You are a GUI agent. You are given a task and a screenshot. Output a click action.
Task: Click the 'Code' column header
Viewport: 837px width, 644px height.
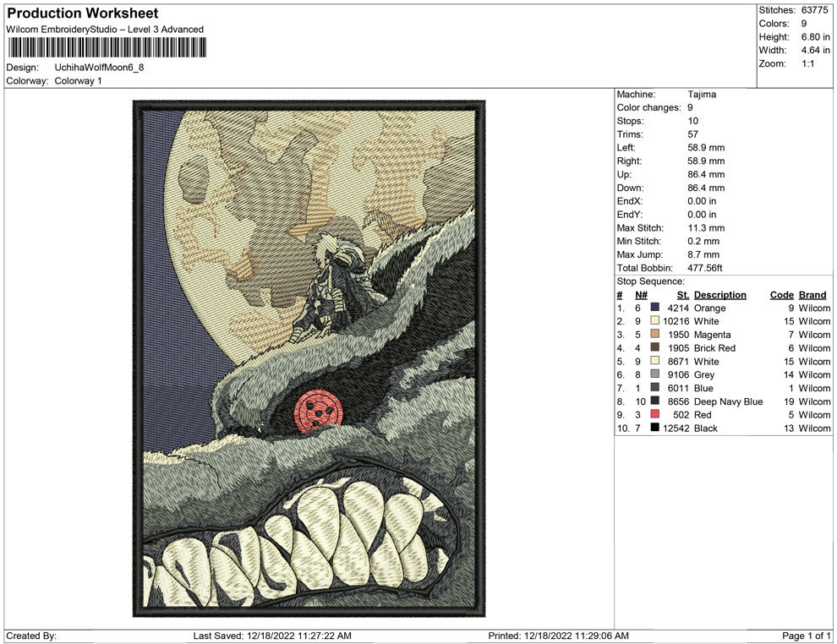tap(782, 295)
